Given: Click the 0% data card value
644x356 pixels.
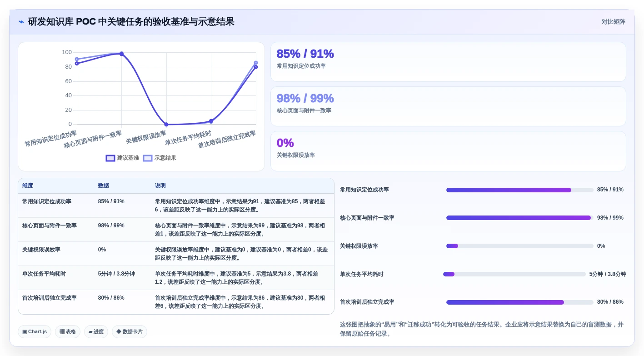Looking at the screenshot, I should point(285,143).
